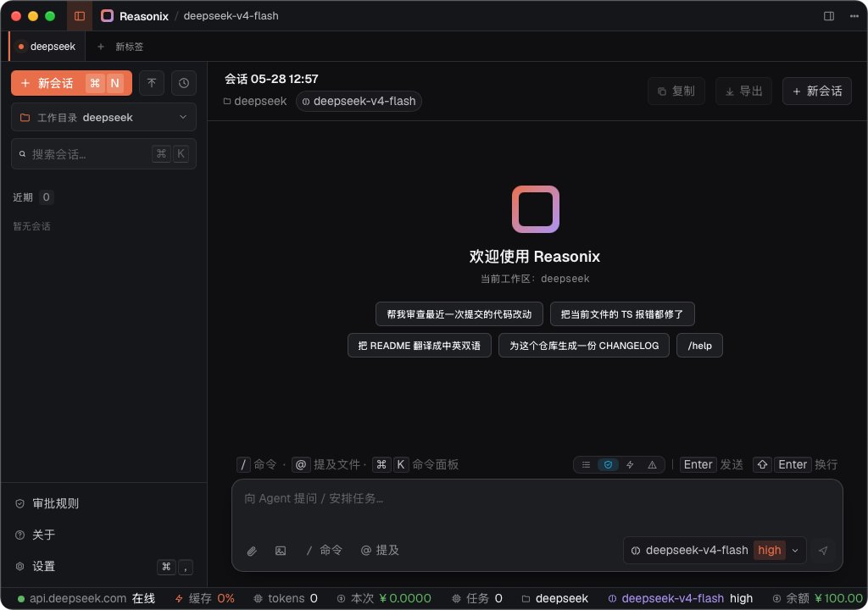Click the api.deepseek.com 在线 status
The image size is (868, 610).
click(x=86, y=598)
